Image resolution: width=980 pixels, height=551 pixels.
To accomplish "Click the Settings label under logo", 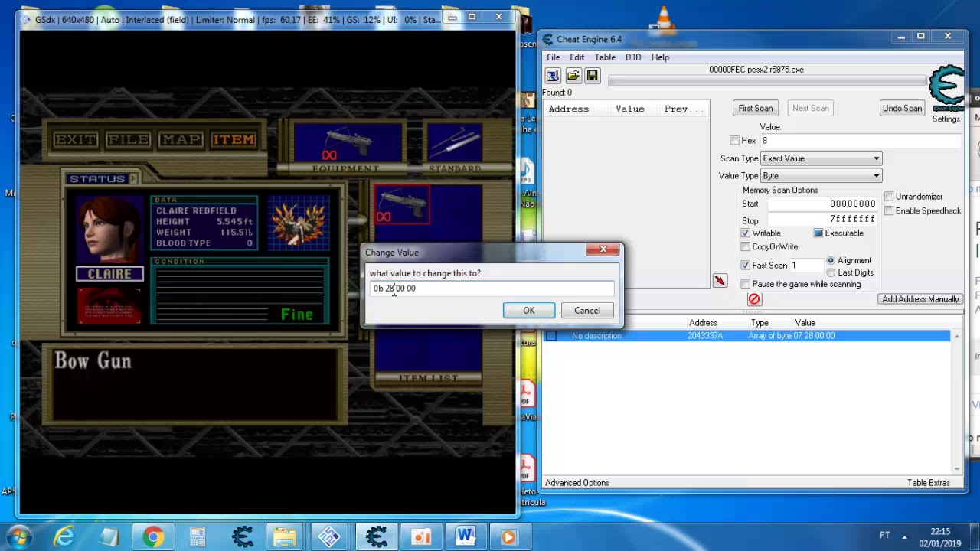I will tap(946, 119).
